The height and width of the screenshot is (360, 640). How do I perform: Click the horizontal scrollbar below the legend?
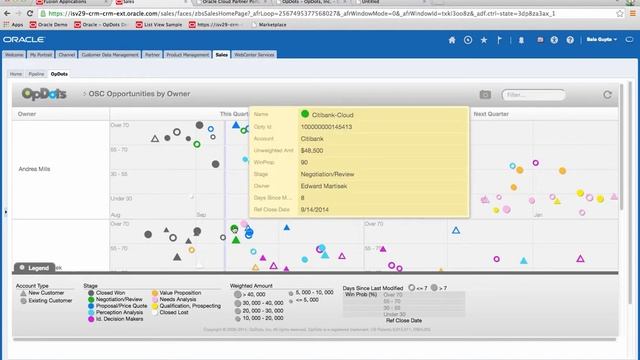pos(314,339)
